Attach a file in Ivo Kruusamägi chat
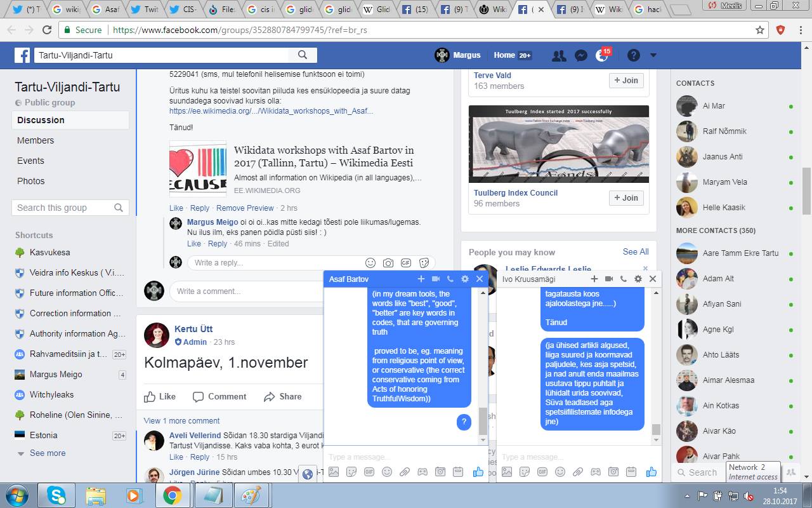The image size is (812, 508). pyautogui.click(x=577, y=472)
